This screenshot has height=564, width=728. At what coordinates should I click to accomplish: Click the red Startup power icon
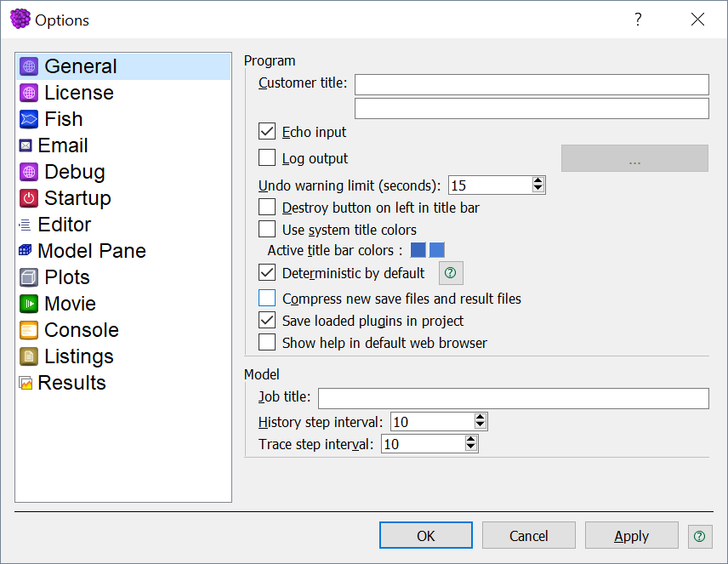[x=29, y=198]
